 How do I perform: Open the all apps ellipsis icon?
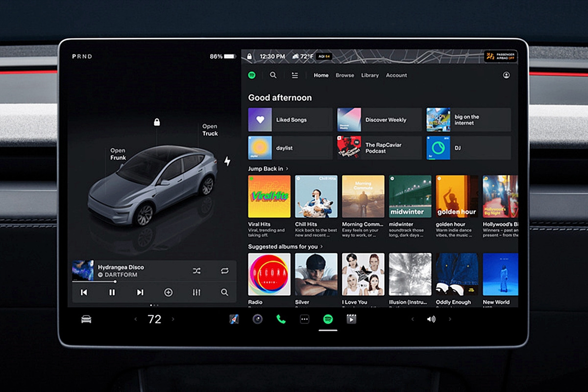[x=304, y=319]
